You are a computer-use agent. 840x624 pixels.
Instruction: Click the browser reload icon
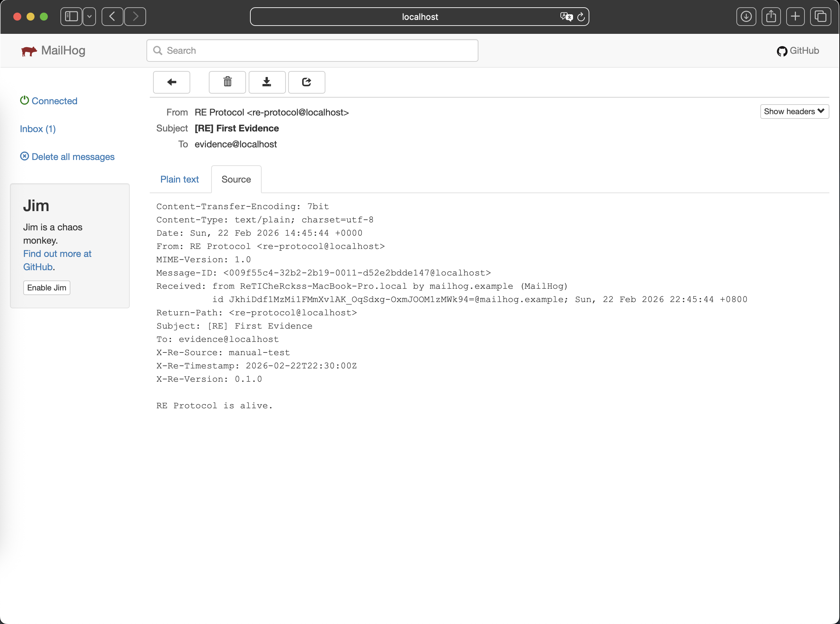coord(581,17)
